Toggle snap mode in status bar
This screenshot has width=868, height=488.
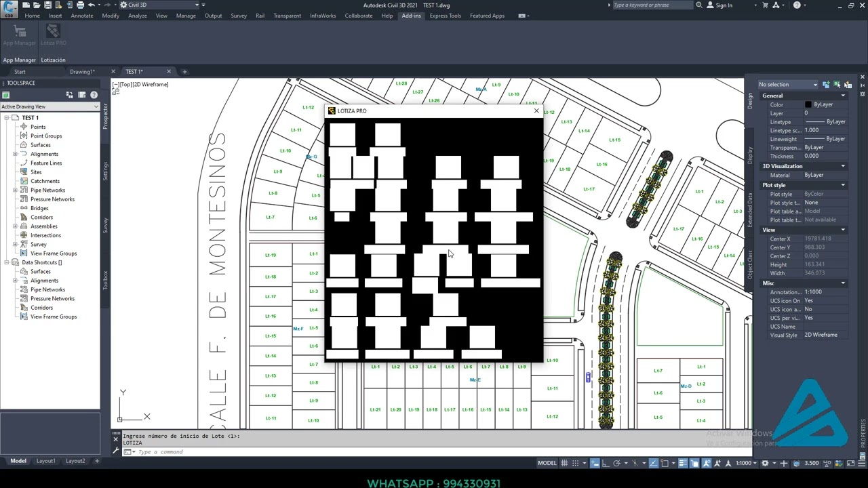tap(575, 463)
